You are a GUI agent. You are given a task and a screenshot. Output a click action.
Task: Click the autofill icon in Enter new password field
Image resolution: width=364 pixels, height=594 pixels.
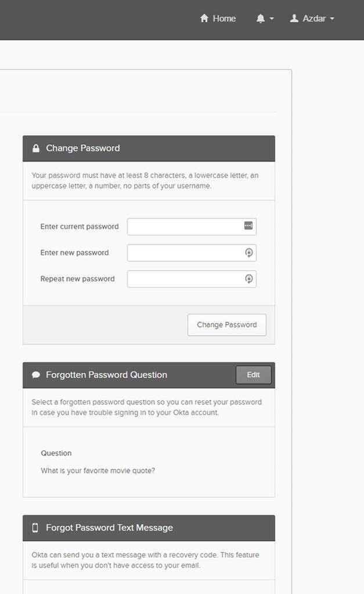tap(248, 253)
